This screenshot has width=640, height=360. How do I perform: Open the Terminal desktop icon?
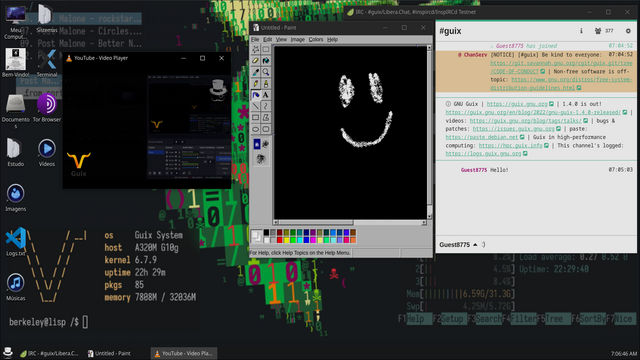coord(47,63)
